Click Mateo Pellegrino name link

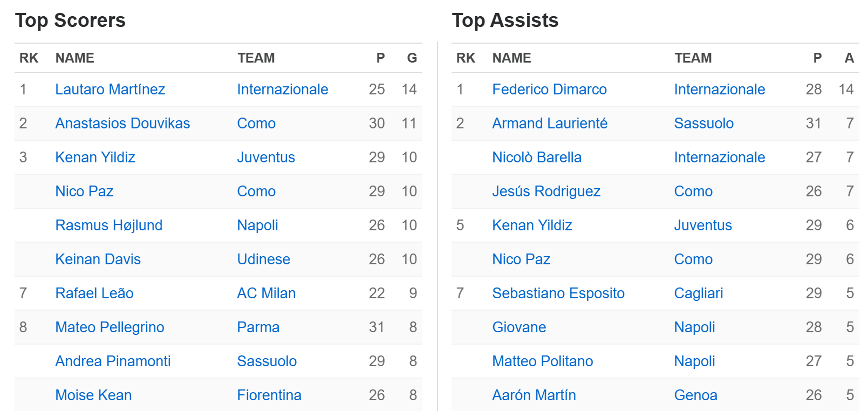click(110, 327)
